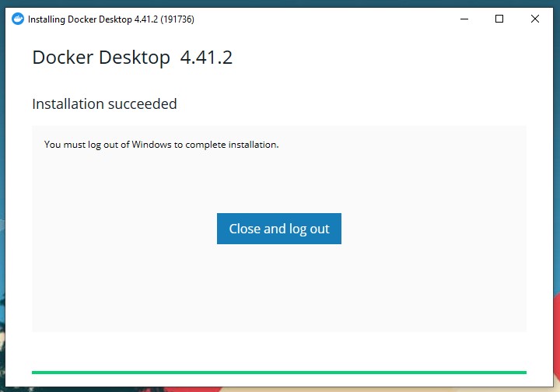Click the Close and log out button
This screenshot has width=560, height=392.
[x=279, y=229]
